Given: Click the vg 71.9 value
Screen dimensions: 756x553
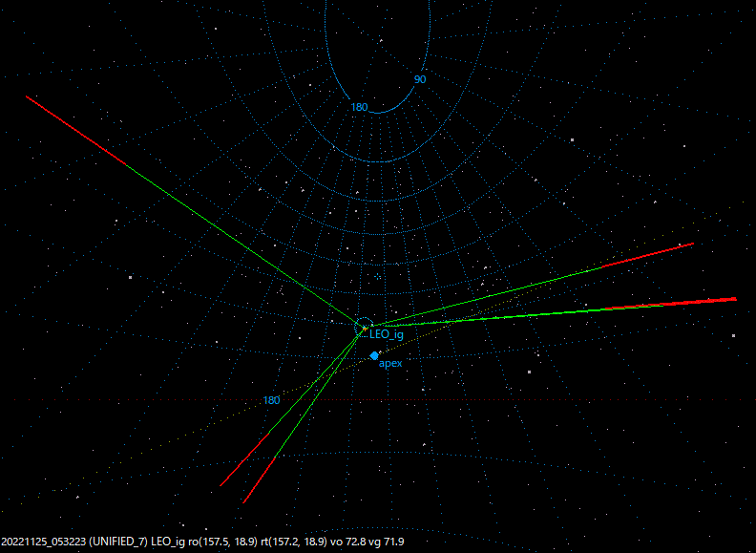Looking at the screenshot, I should 387,542.
